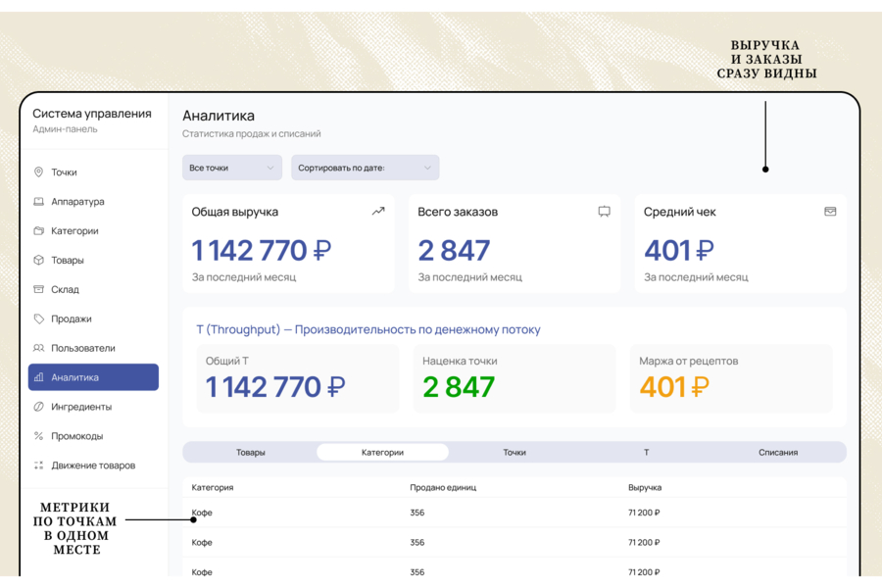882x588 pixels.
Task: Click the T (Throughput) section heading
Action: [x=368, y=329]
